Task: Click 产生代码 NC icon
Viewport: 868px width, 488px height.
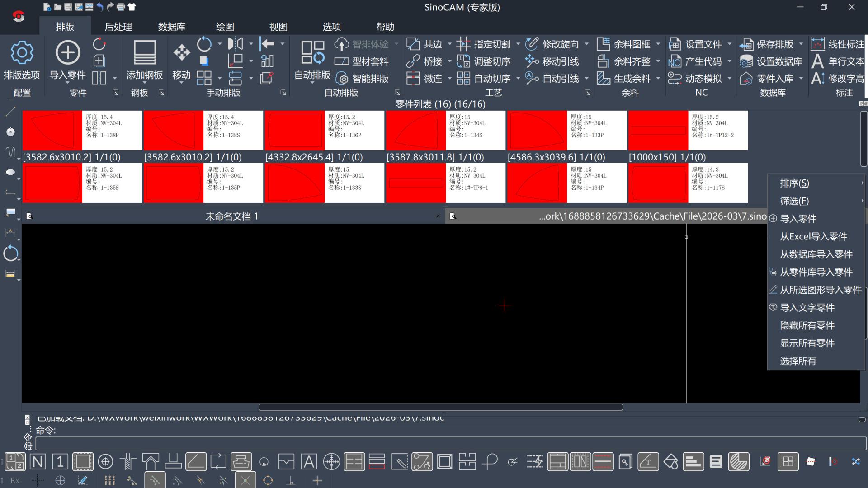Action: (x=675, y=61)
